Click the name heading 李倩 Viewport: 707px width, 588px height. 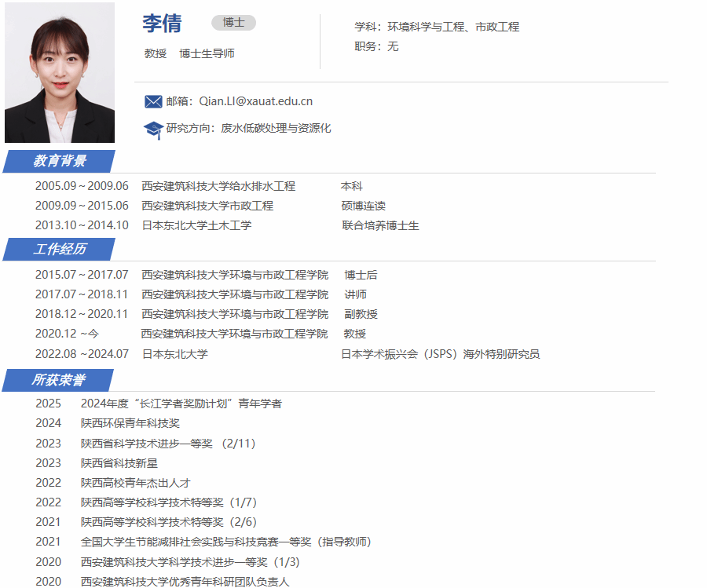[x=162, y=24]
